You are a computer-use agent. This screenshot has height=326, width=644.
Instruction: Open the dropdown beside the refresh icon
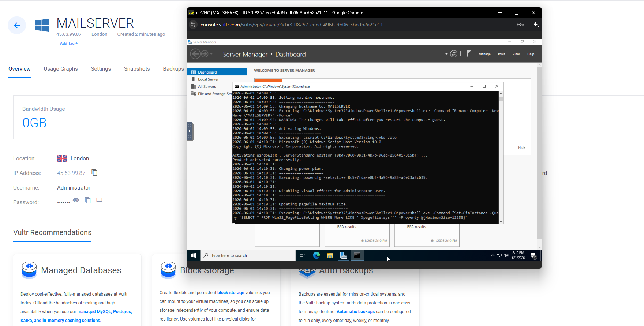(446, 54)
